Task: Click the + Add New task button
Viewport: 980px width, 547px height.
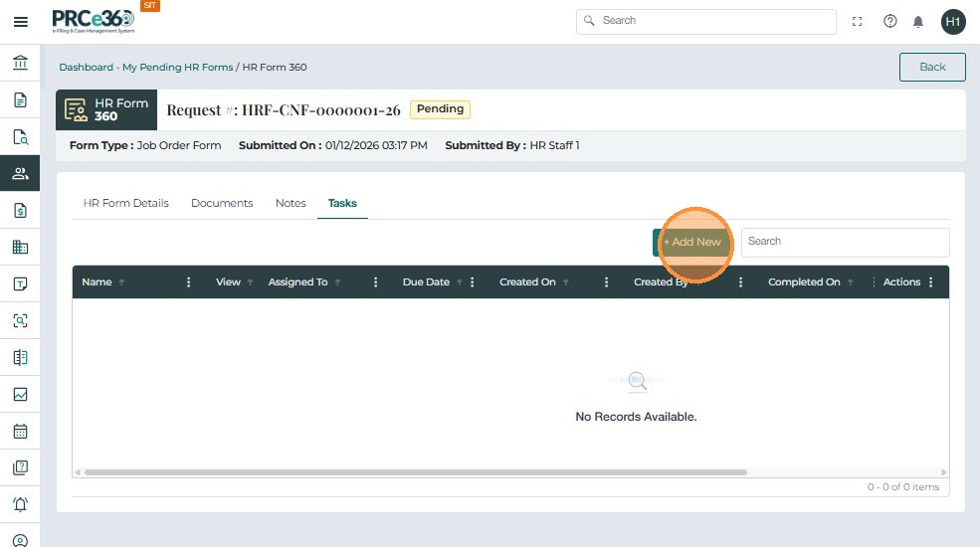Action: coord(691,242)
